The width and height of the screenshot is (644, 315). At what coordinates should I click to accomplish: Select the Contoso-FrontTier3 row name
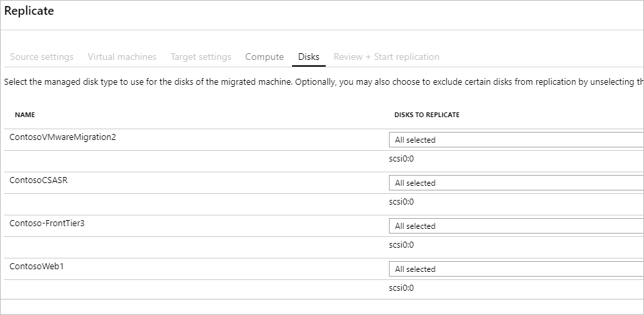47,223
